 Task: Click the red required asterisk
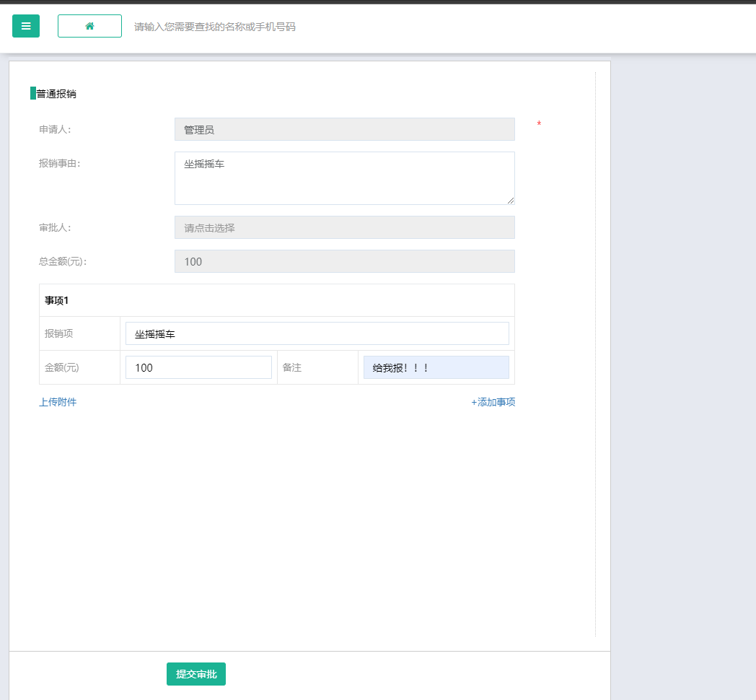coord(539,125)
